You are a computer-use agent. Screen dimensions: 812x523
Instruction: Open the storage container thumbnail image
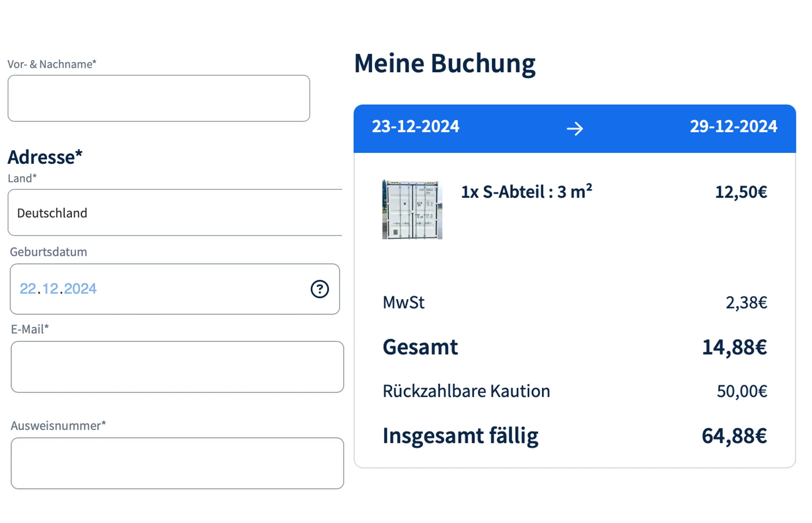coord(412,209)
